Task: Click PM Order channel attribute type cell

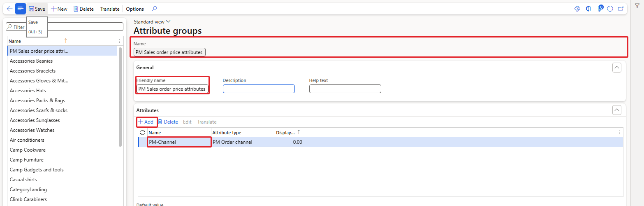Action: tap(243, 142)
